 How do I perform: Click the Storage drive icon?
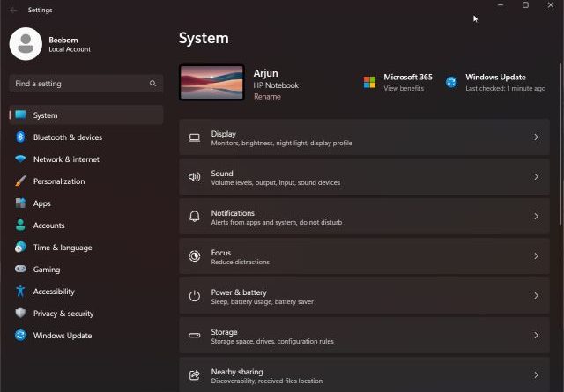click(195, 336)
